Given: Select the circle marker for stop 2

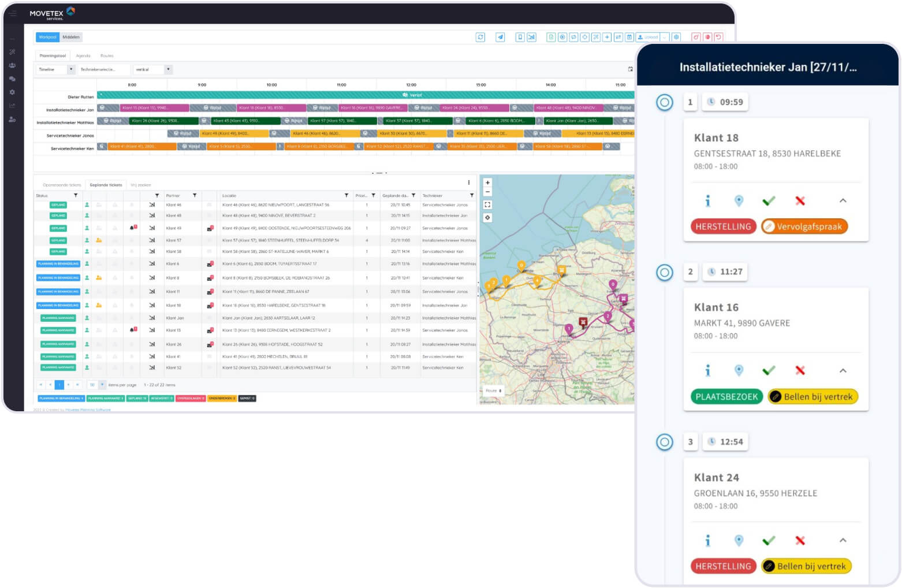Looking at the screenshot, I should (665, 272).
